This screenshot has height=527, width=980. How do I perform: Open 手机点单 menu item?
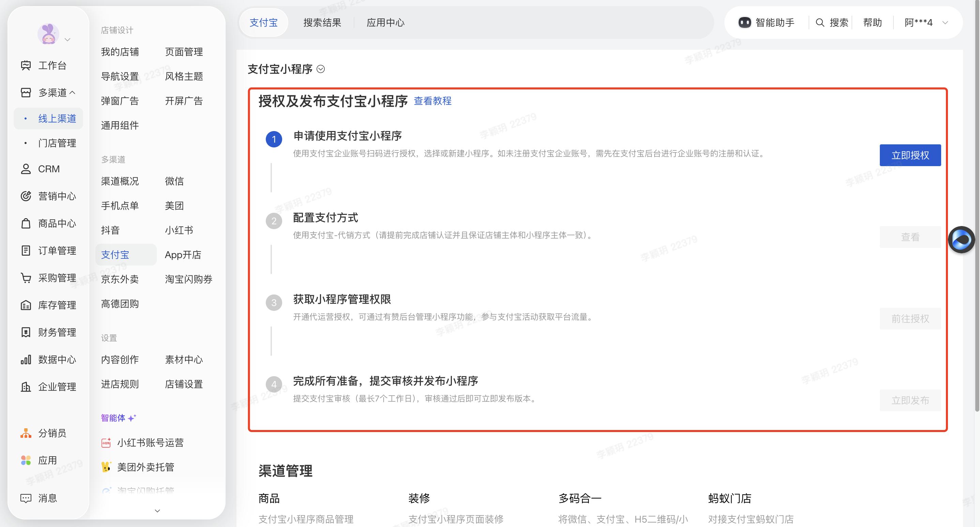tap(120, 206)
